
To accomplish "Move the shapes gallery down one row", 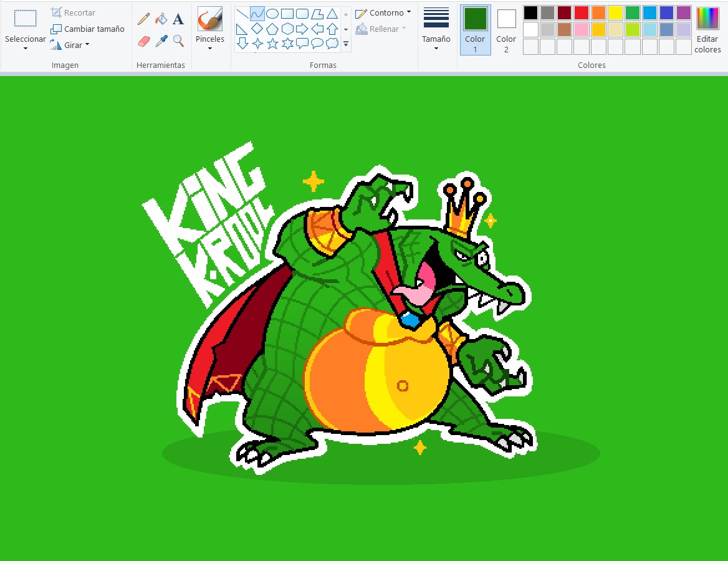I will 346,29.
